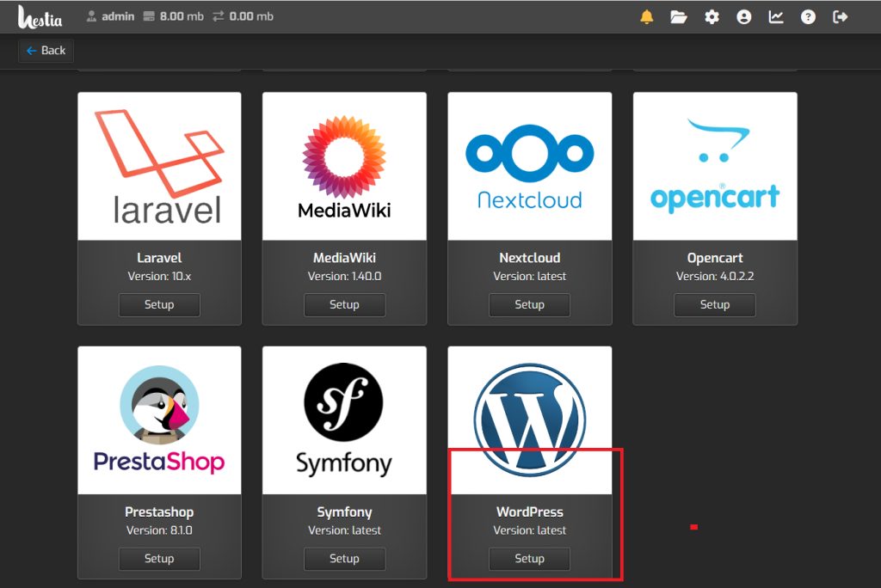Open the statistics chart icon
This screenshot has width=881, height=588.
point(776,17)
